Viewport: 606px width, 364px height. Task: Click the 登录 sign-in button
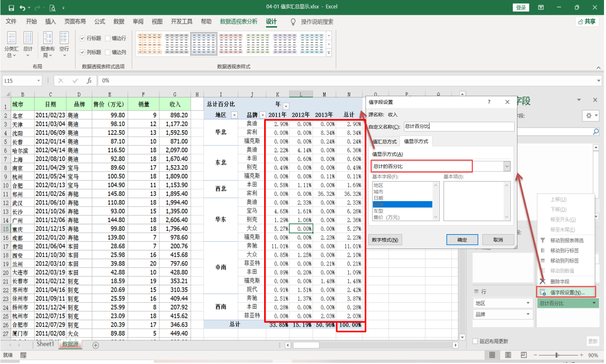[521, 7]
